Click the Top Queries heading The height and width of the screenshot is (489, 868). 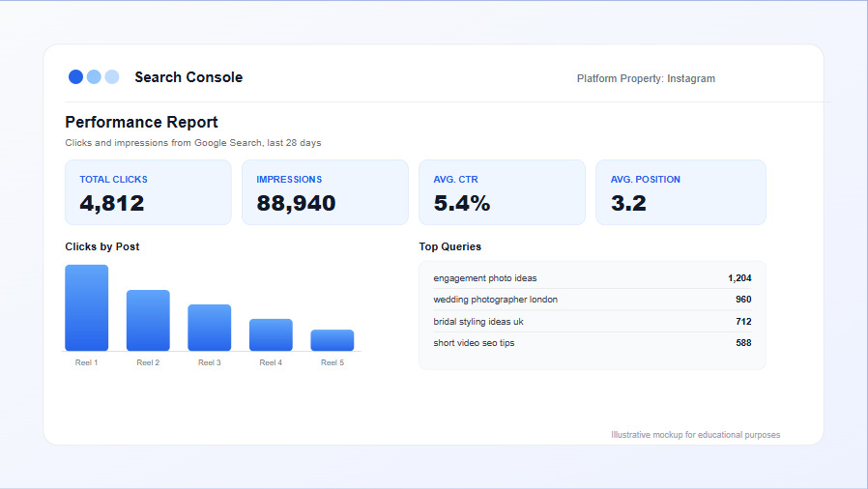[x=450, y=246]
